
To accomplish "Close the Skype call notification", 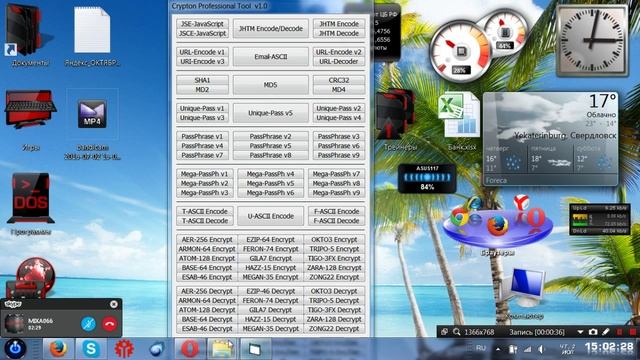I will [x=114, y=304].
